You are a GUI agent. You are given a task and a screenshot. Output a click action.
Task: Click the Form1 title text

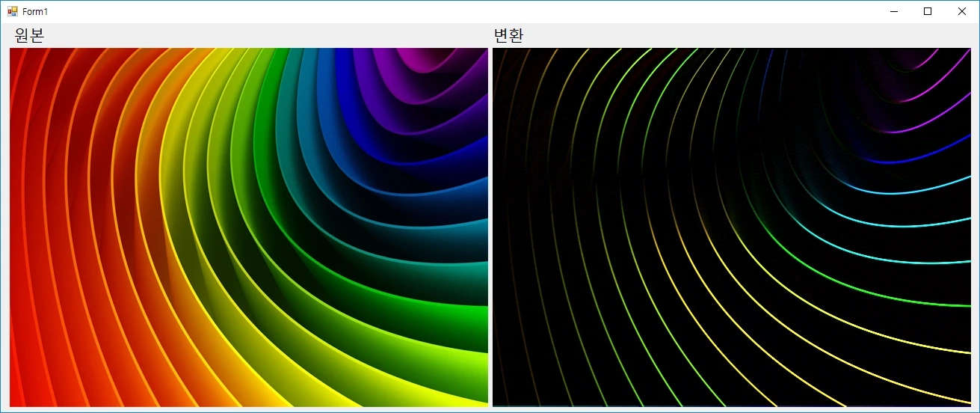pos(35,12)
